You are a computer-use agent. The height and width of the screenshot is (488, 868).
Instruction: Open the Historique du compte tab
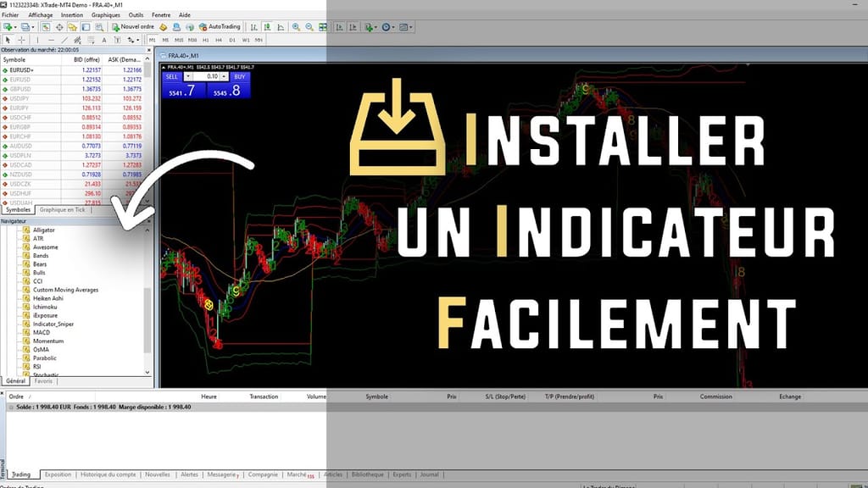coord(108,474)
